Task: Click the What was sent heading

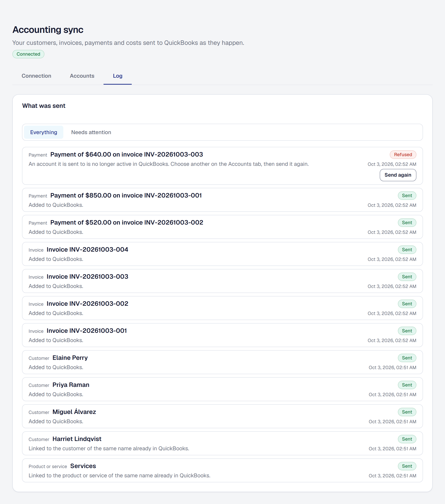Action: (44, 106)
